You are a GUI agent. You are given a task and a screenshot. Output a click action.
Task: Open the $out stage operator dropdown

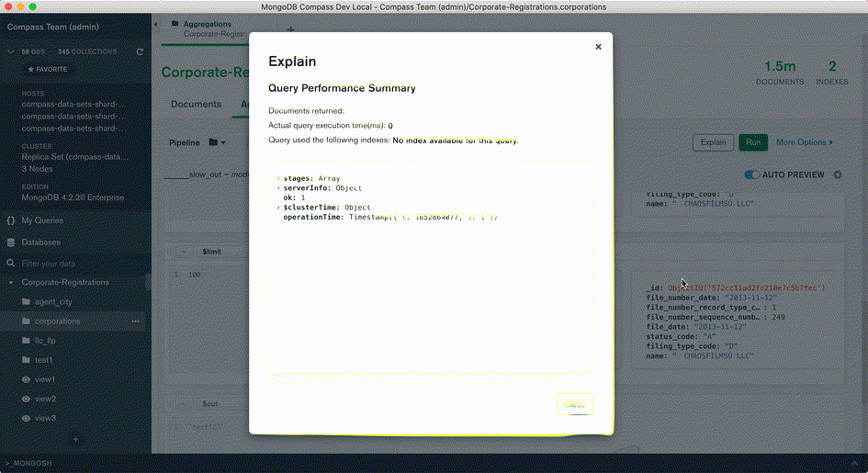point(221,404)
